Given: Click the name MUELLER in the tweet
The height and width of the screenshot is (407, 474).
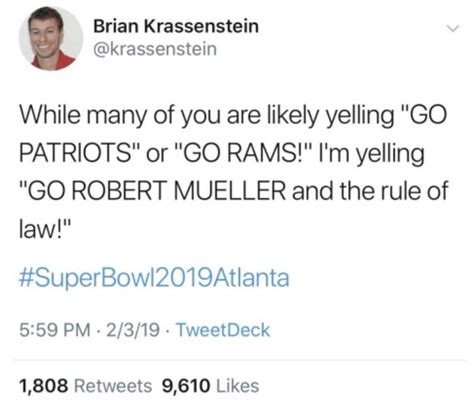Looking at the screenshot, I should tap(228, 191).
